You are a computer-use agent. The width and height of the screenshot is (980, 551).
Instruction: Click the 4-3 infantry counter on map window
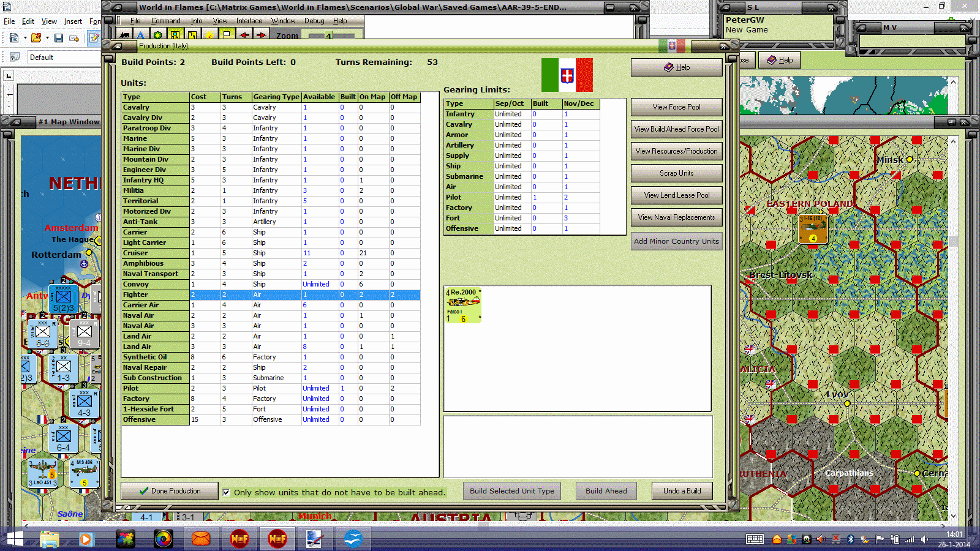(x=85, y=404)
